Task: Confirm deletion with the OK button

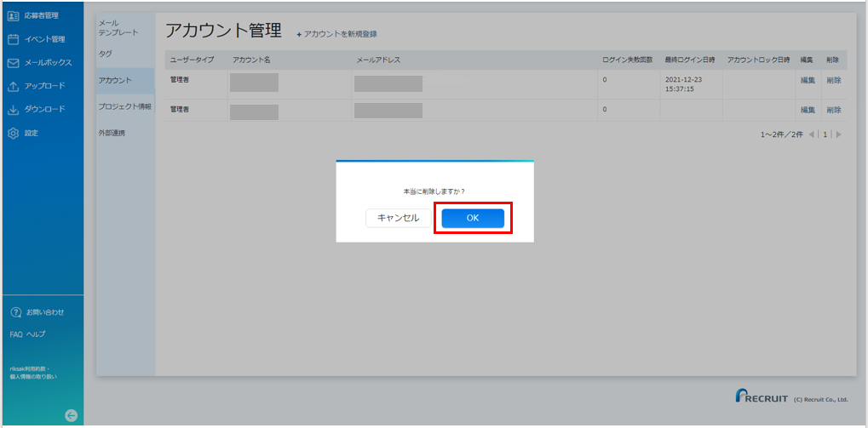Action: [x=473, y=219]
